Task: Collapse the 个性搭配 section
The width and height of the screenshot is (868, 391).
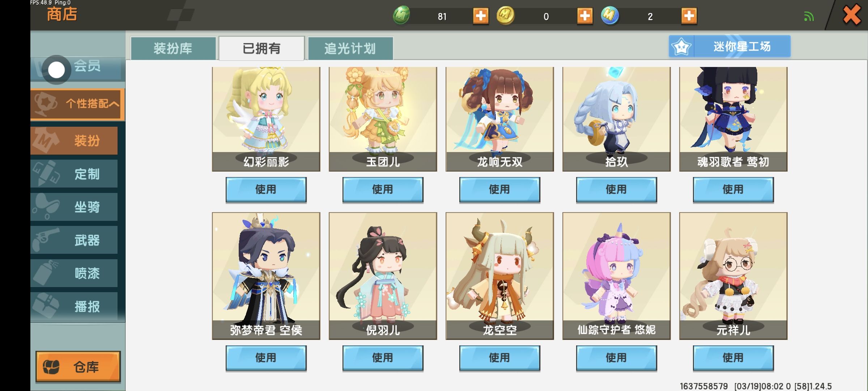Action: click(x=78, y=104)
